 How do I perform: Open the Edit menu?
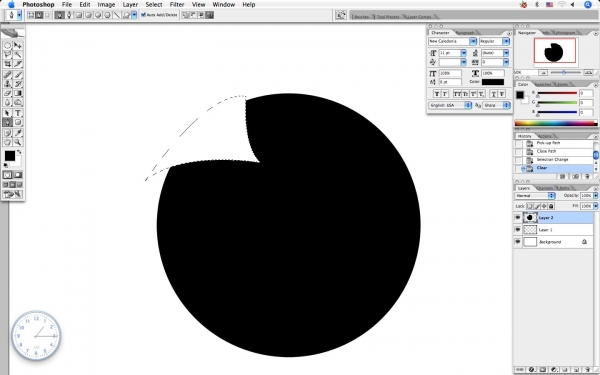[85, 5]
